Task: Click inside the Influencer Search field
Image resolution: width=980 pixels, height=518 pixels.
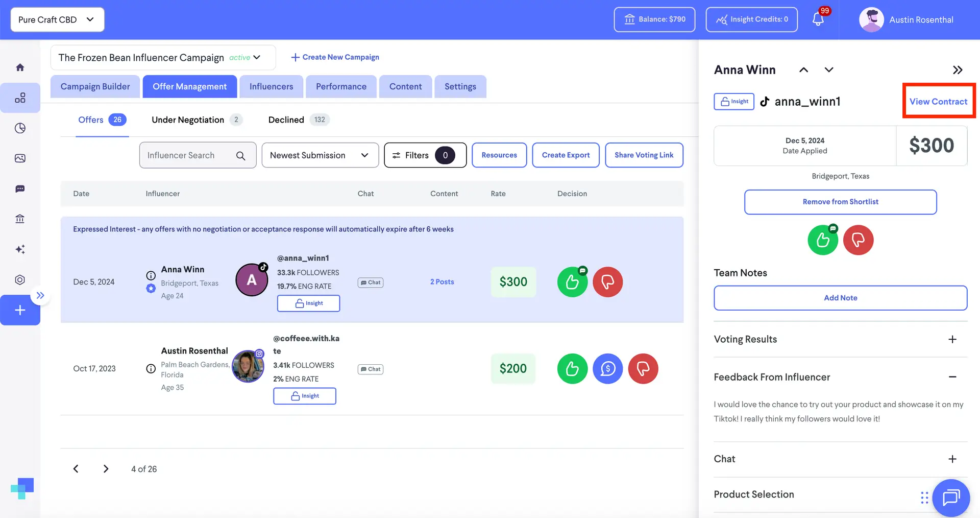Action: pyautogui.click(x=189, y=155)
